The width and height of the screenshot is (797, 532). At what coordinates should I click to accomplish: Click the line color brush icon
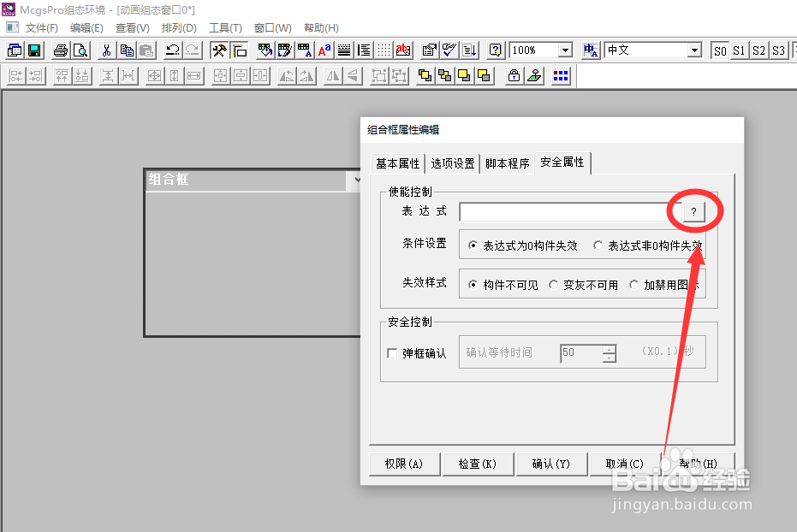click(284, 50)
